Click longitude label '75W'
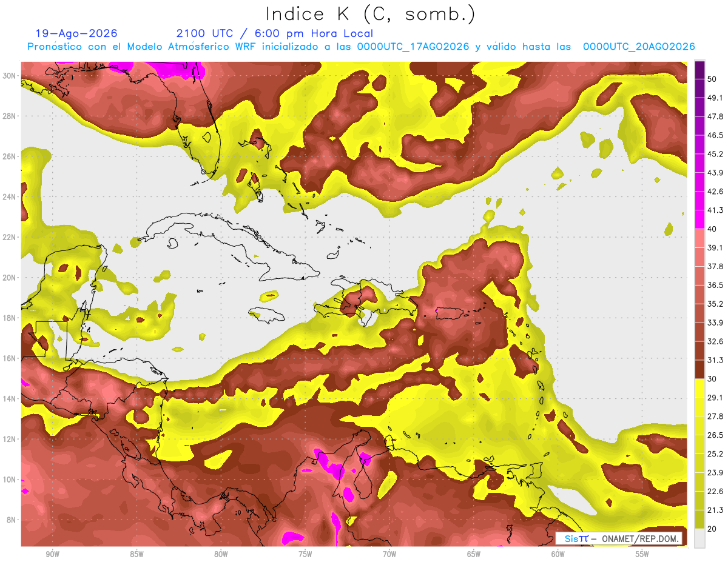This screenshot has height=562, width=728. (x=305, y=554)
